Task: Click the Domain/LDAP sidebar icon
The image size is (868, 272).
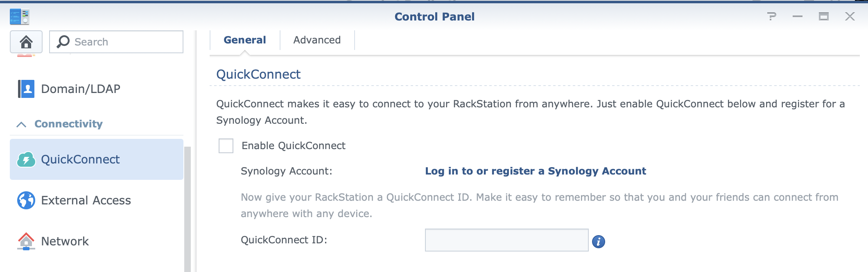Action: click(x=26, y=89)
